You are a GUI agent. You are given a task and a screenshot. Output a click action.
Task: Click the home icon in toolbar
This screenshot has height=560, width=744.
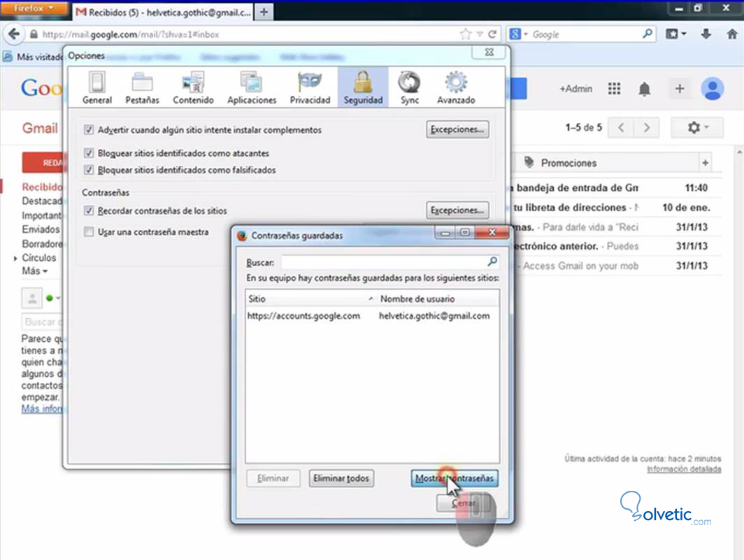click(732, 34)
